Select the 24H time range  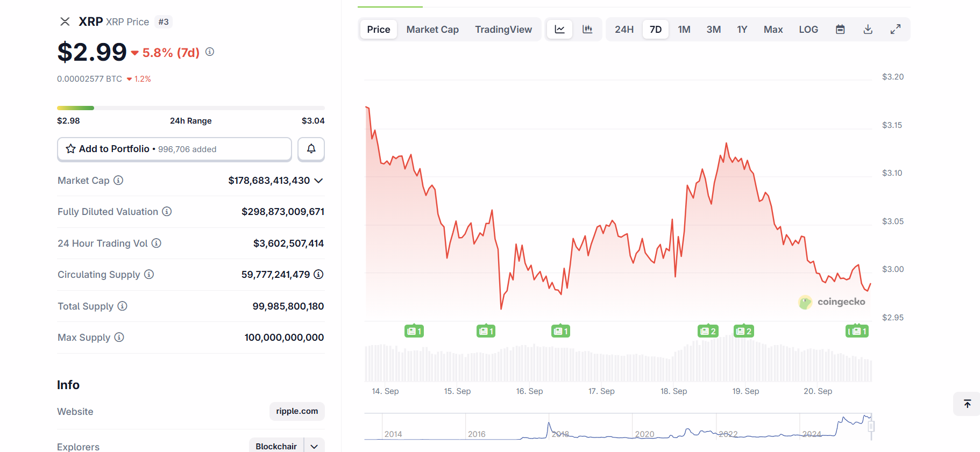[x=624, y=30]
